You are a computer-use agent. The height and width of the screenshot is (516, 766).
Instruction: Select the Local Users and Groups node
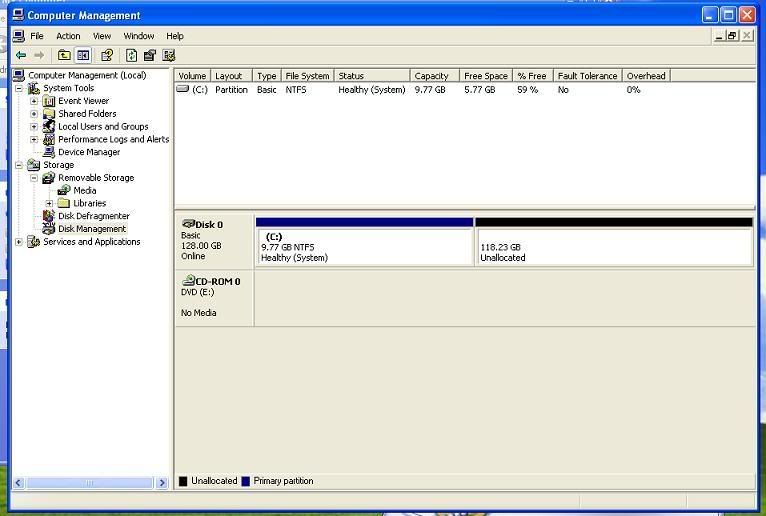click(102, 127)
